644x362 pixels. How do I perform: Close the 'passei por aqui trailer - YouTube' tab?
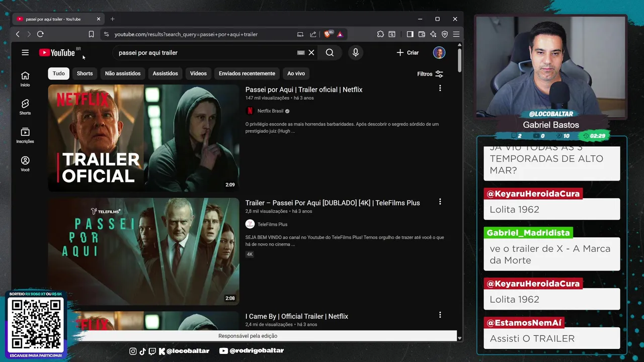click(99, 19)
